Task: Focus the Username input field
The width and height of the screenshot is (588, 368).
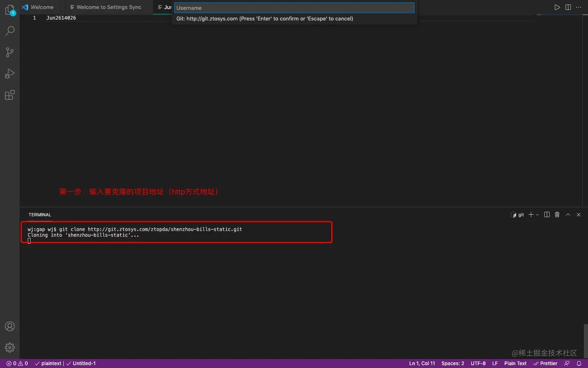Action: (294, 8)
